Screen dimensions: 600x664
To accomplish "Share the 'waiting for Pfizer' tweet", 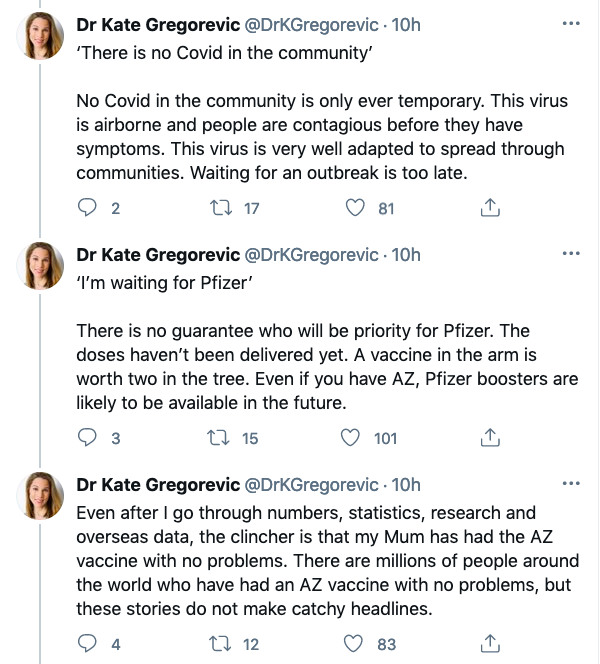I will coord(490,438).
